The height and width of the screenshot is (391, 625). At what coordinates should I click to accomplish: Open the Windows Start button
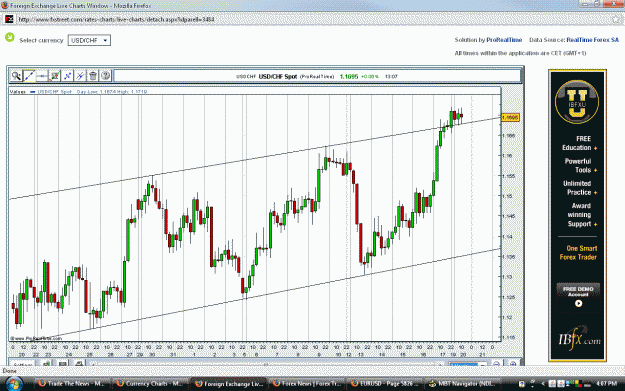[x=14, y=383]
